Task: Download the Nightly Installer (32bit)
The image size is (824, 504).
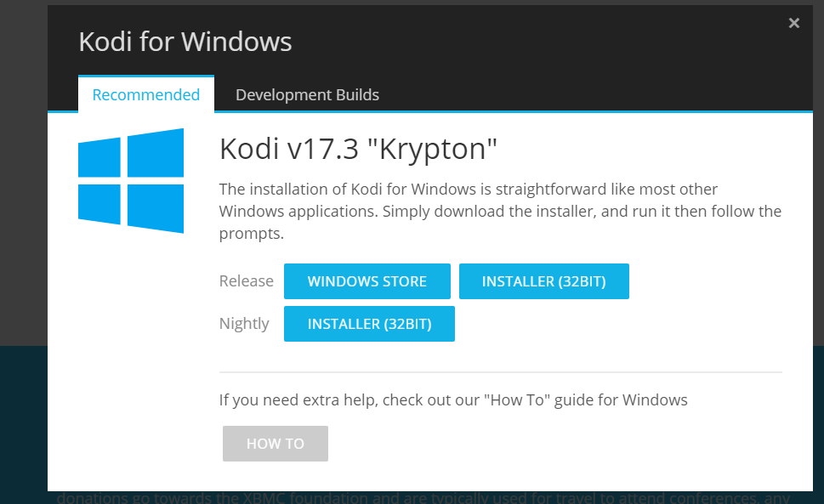Action: click(369, 324)
